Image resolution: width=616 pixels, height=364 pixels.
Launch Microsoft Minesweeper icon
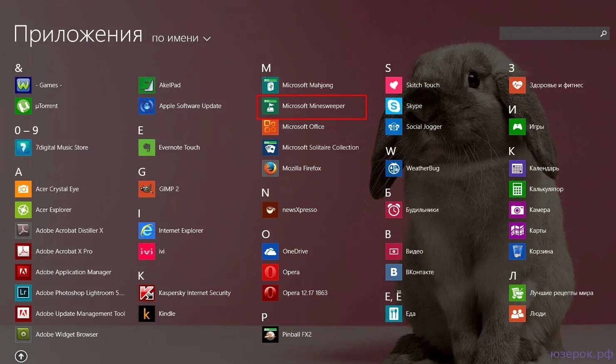pyautogui.click(x=270, y=106)
